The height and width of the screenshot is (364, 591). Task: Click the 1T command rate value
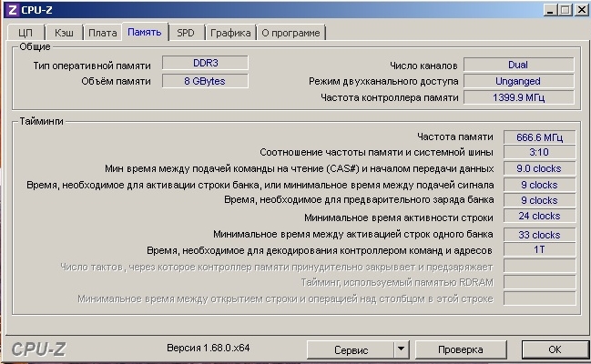539,249
